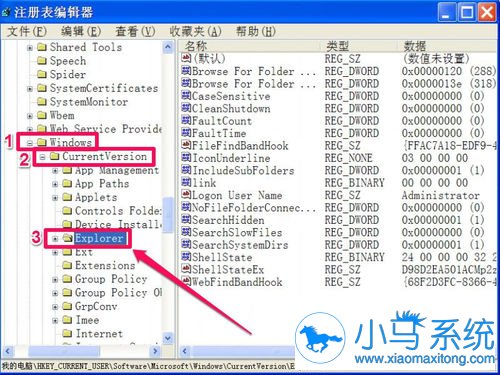Expand the Wbem key
The width and height of the screenshot is (500, 375).
pyautogui.click(x=30, y=116)
